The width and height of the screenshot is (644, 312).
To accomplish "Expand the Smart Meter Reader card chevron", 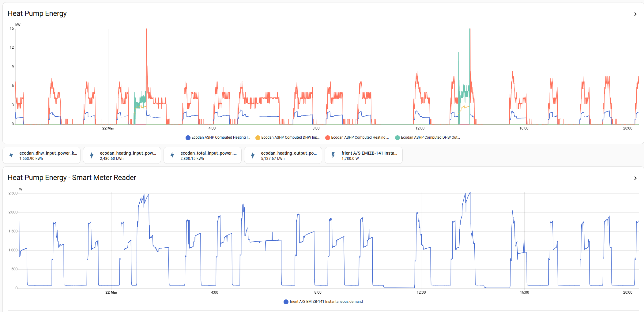I will pos(635,178).
